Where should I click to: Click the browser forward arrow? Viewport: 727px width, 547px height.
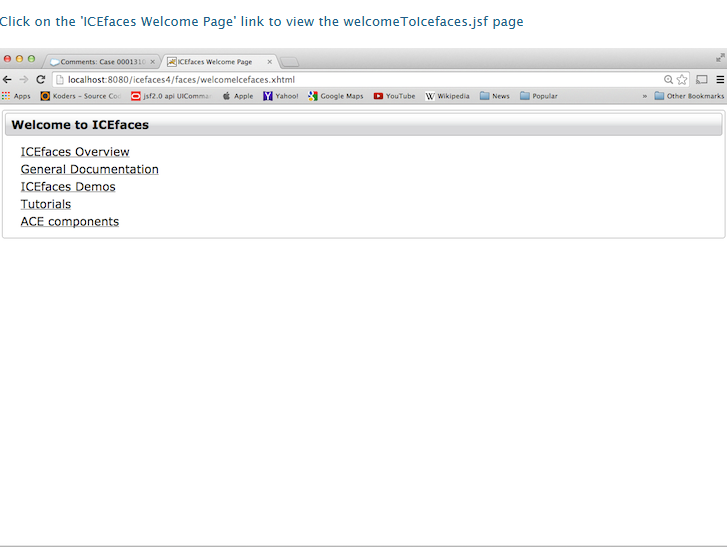click(24, 80)
